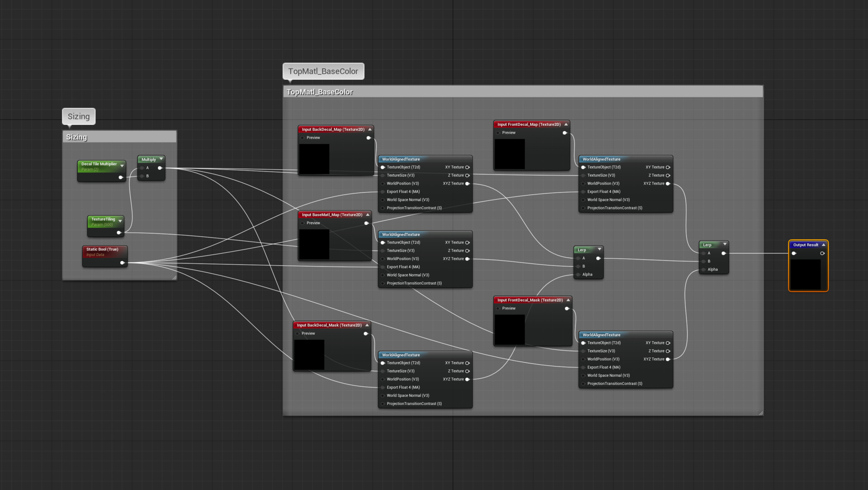Screen dimensions: 868x490
Task: Click Input FrontDecal_Mask's output pin
Action: coord(566,309)
